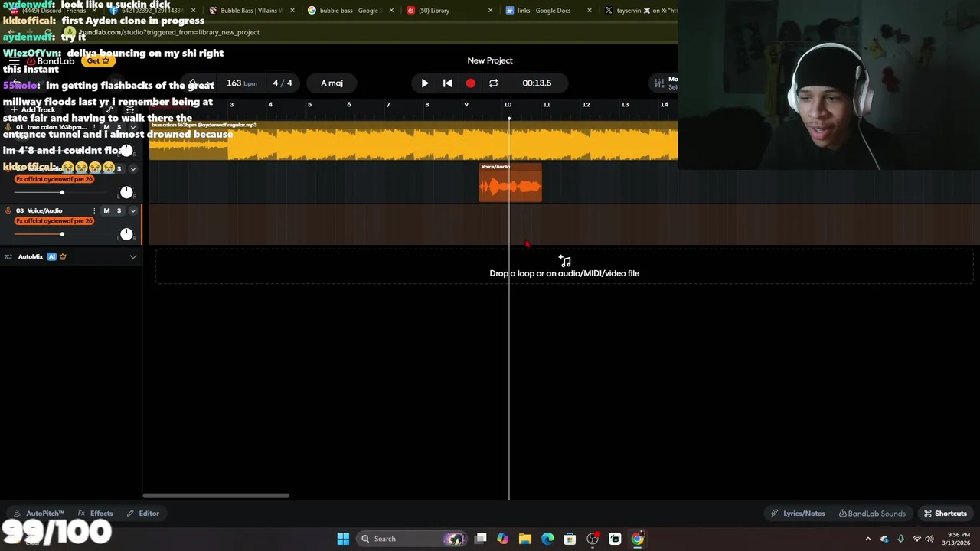Solo track 03 Voice/Audio
The height and width of the screenshot is (551, 980).
pyautogui.click(x=119, y=210)
